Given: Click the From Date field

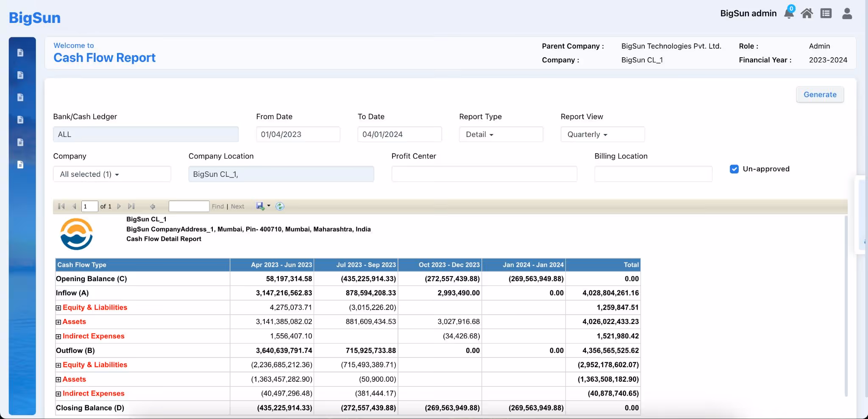Looking at the screenshot, I should 298,134.
